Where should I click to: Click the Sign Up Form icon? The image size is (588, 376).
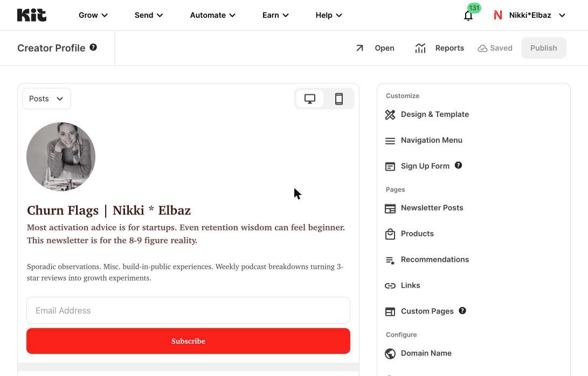[x=390, y=166]
